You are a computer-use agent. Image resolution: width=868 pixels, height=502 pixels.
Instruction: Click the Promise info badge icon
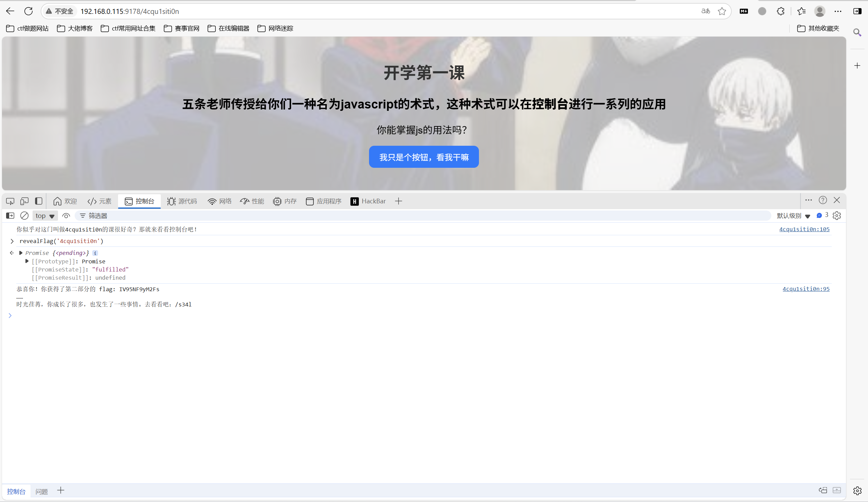95,253
